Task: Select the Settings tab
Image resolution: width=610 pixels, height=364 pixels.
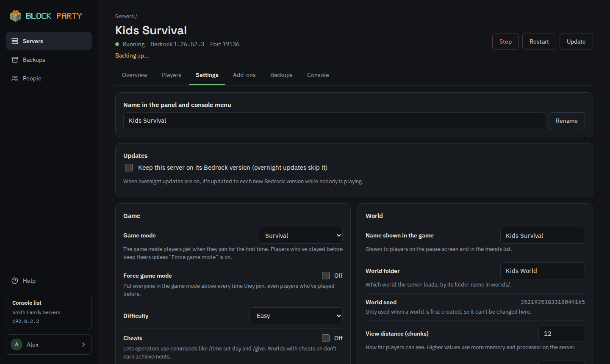Action: pyautogui.click(x=207, y=75)
